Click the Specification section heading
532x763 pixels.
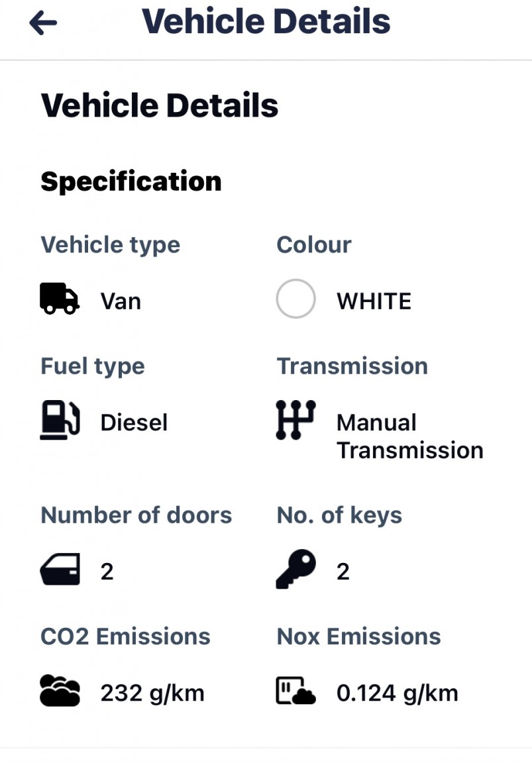[x=131, y=181]
